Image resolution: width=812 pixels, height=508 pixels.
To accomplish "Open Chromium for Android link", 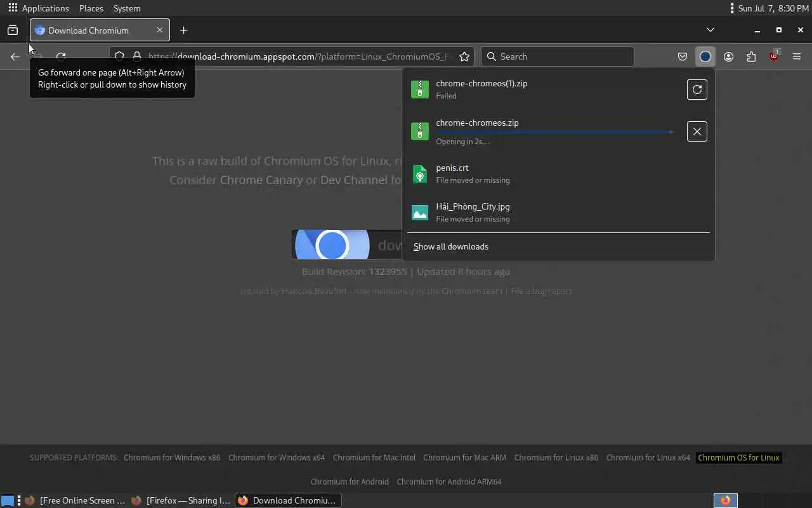I will coord(350,481).
